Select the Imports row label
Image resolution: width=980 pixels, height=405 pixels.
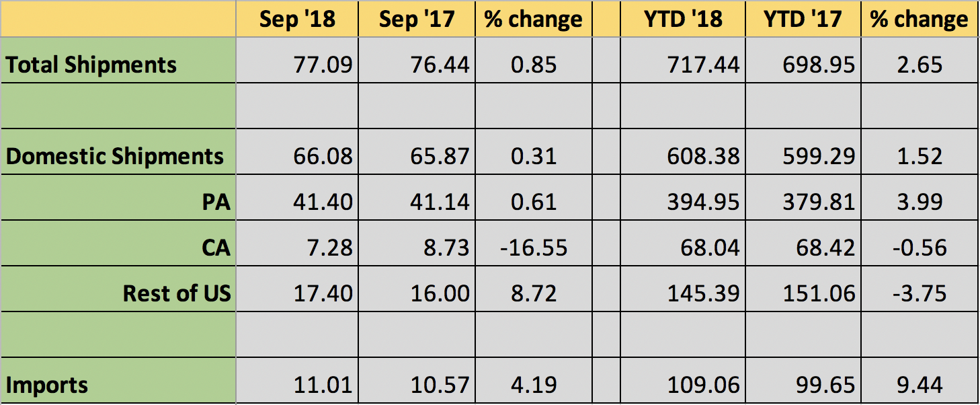point(47,385)
